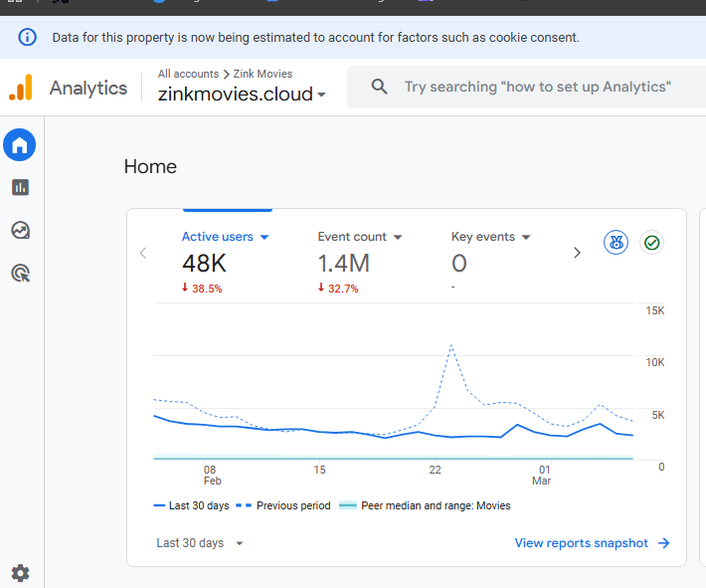Open the Home icon in sidebar
The height and width of the screenshot is (588, 706).
pyautogui.click(x=19, y=144)
